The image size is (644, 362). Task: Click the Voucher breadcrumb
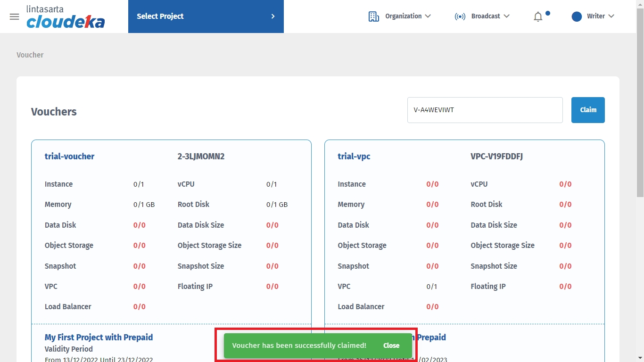(30, 55)
